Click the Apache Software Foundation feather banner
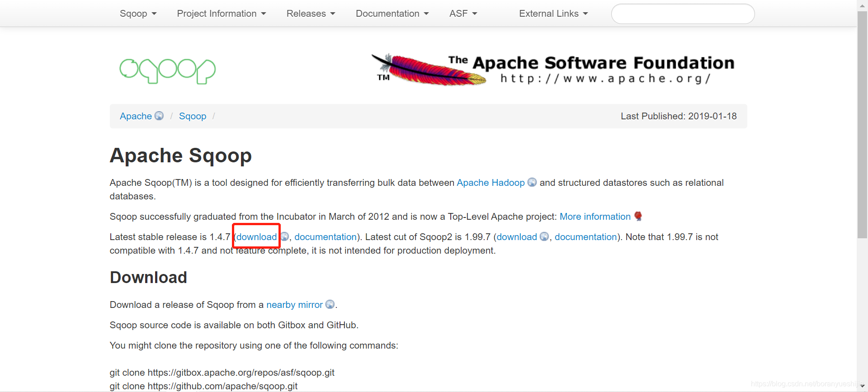 (x=552, y=69)
